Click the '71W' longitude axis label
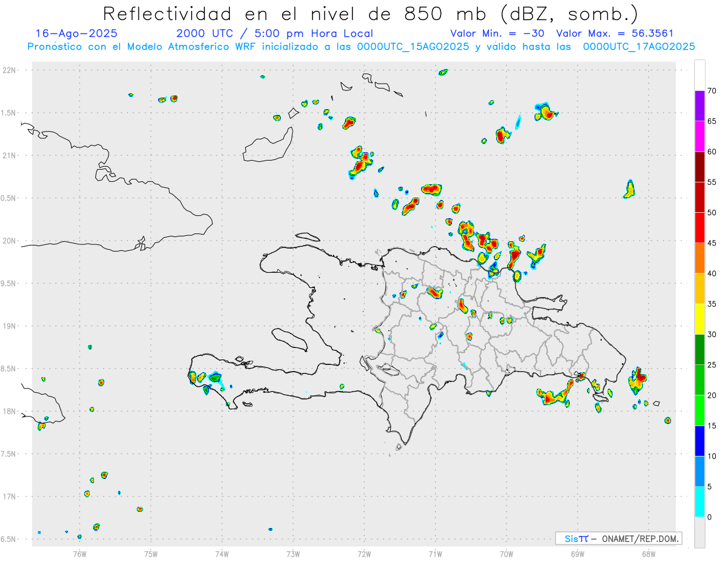The height and width of the screenshot is (562, 728). 435,553
